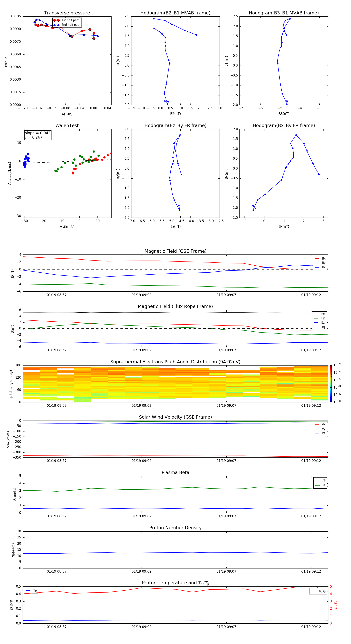This screenshot has width=351, height=644.
Task: Click the Bx entry in the GSE magnetic field legend
Action: [x=320, y=259]
